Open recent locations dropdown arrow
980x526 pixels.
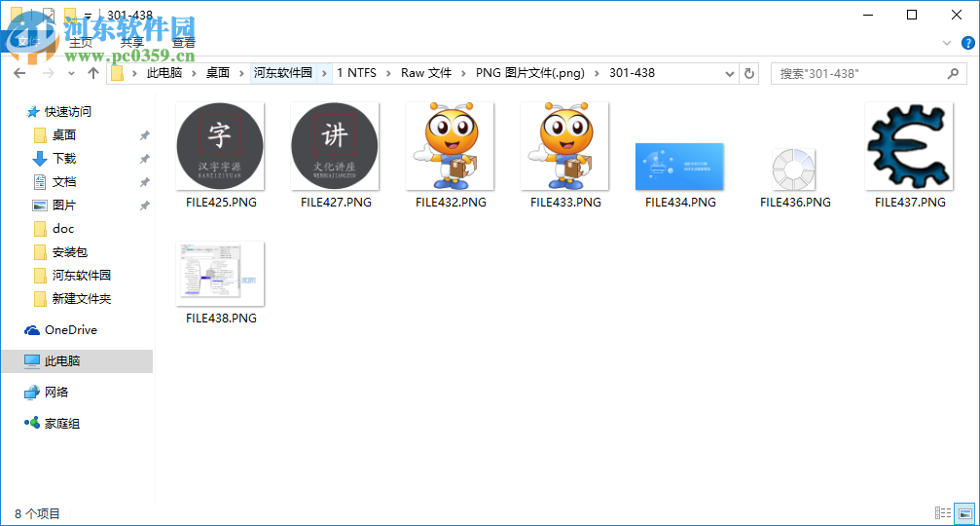(71, 74)
